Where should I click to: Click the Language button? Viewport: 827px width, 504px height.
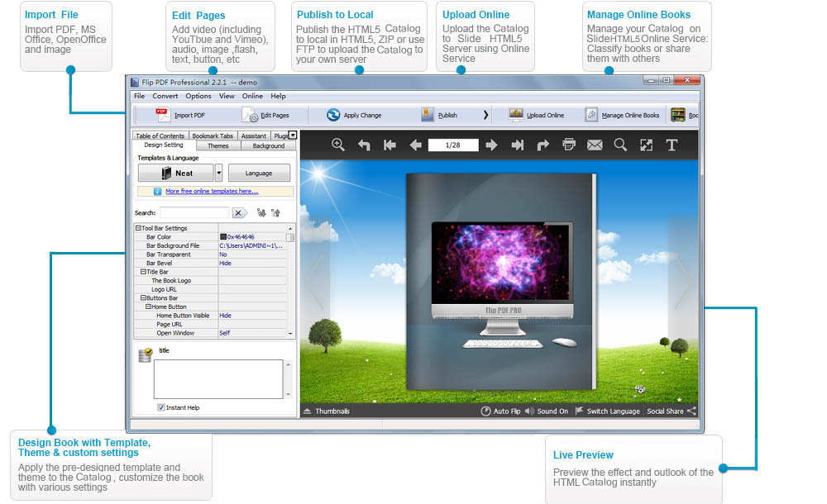[259, 173]
